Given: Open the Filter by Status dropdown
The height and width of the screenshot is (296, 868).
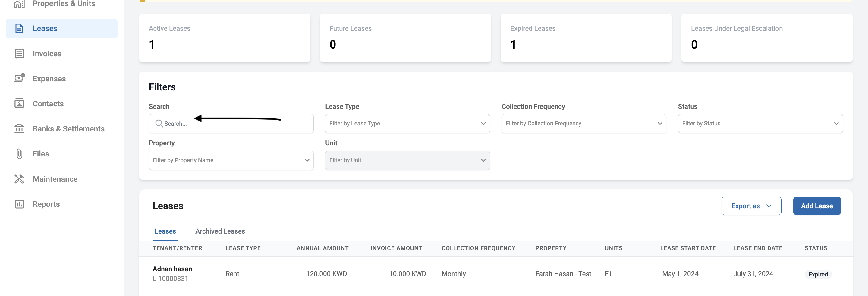Looking at the screenshot, I should [x=760, y=123].
